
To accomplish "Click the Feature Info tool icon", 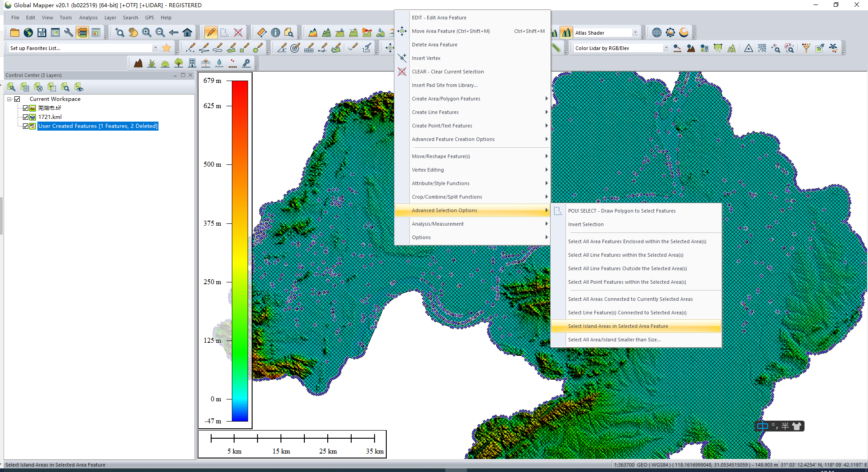I will pyautogui.click(x=276, y=32).
